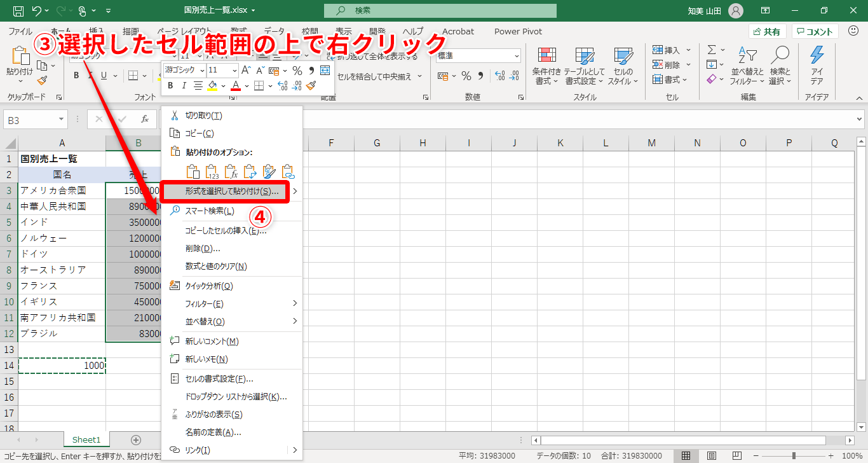Choose コピー from the context menu
Viewport: 868px width, 463px height.
tap(232, 133)
